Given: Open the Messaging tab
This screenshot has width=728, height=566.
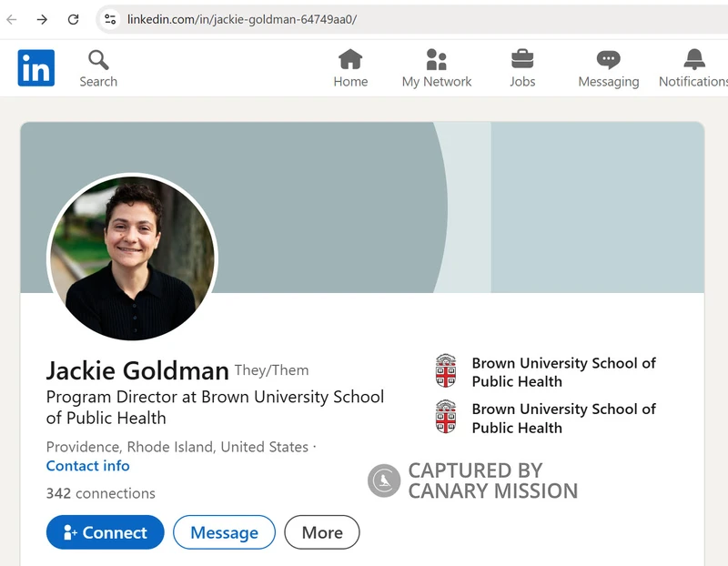Looking at the screenshot, I should pos(609,68).
